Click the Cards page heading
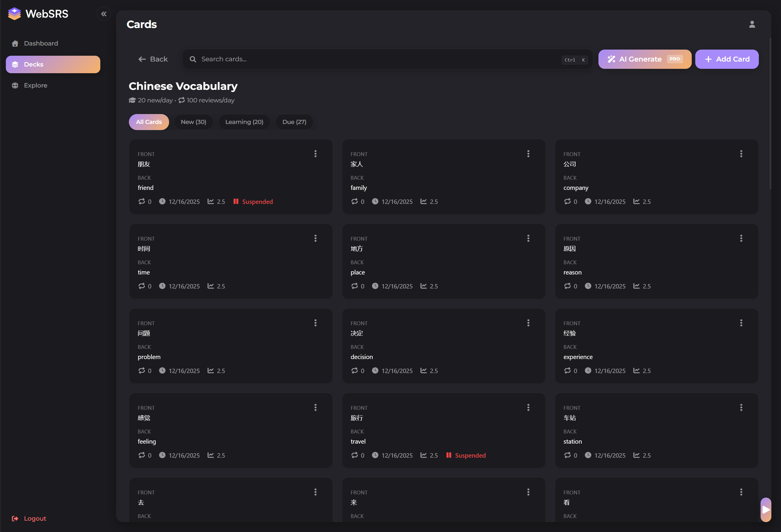This screenshot has width=781, height=532. 142,24
